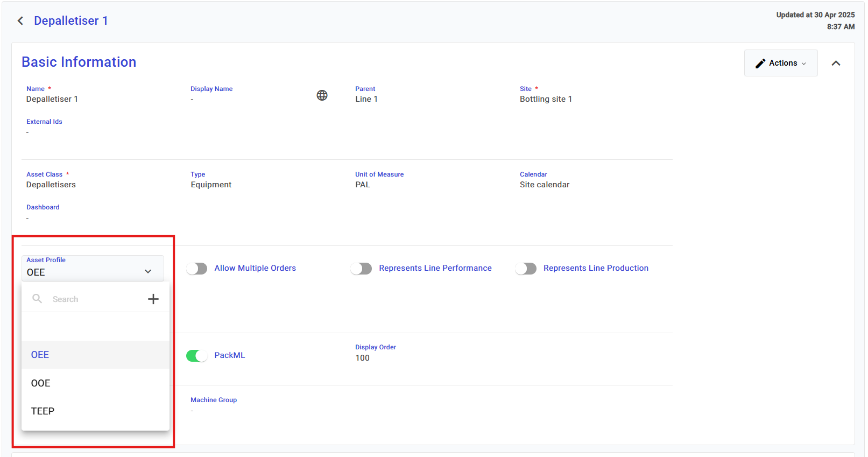This screenshot has height=457, width=868.
Task: Click the Depalletiser 1 page title
Action: point(71,21)
